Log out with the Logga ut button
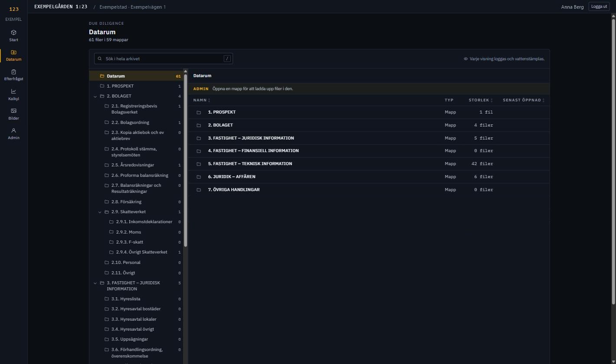The width and height of the screenshot is (616, 364). (x=599, y=6)
